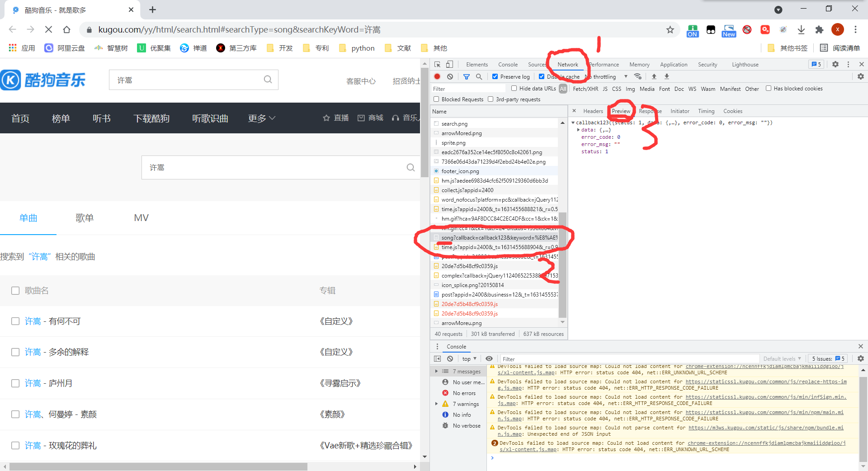The height and width of the screenshot is (471, 868).
Task: Check the 庐州月 song checkbox
Action: (x=15, y=383)
